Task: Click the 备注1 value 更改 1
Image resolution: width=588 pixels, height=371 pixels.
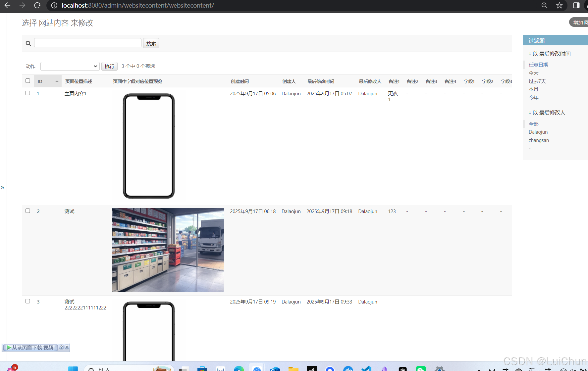Action: (393, 96)
